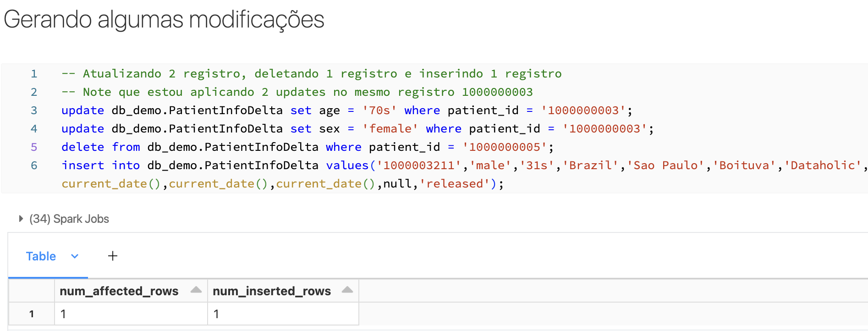Click line number 1 in code gutter
The width and height of the screenshot is (868, 331).
pos(34,74)
